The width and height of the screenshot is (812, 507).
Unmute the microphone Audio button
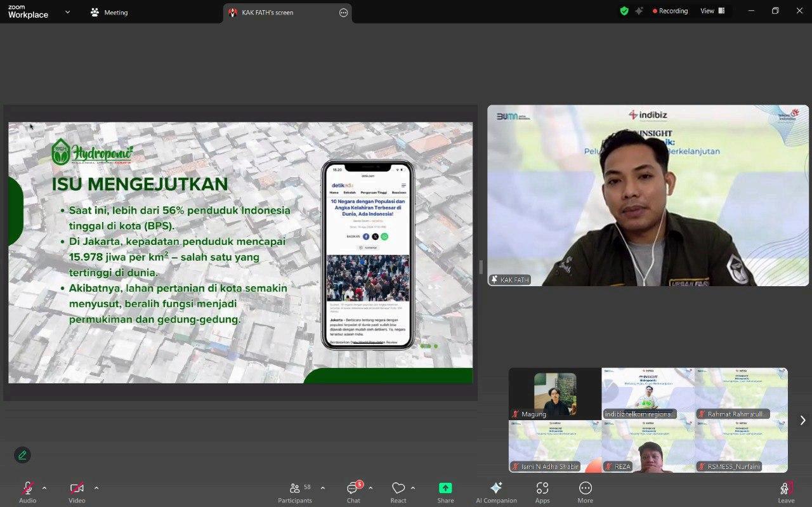[x=27, y=492]
